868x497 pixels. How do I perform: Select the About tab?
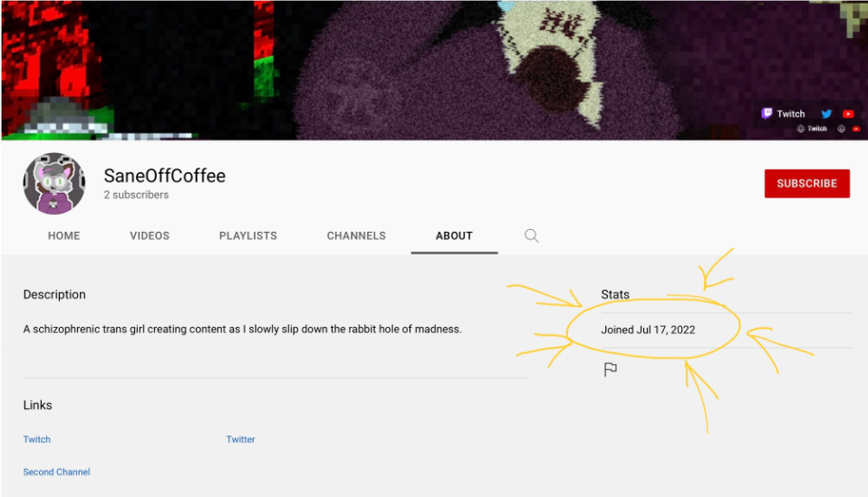pyautogui.click(x=454, y=236)
